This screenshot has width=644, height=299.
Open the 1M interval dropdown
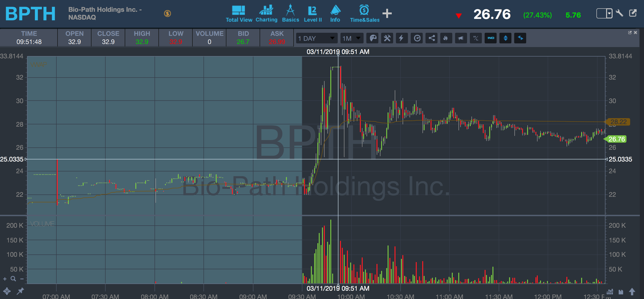pos(352,38)
